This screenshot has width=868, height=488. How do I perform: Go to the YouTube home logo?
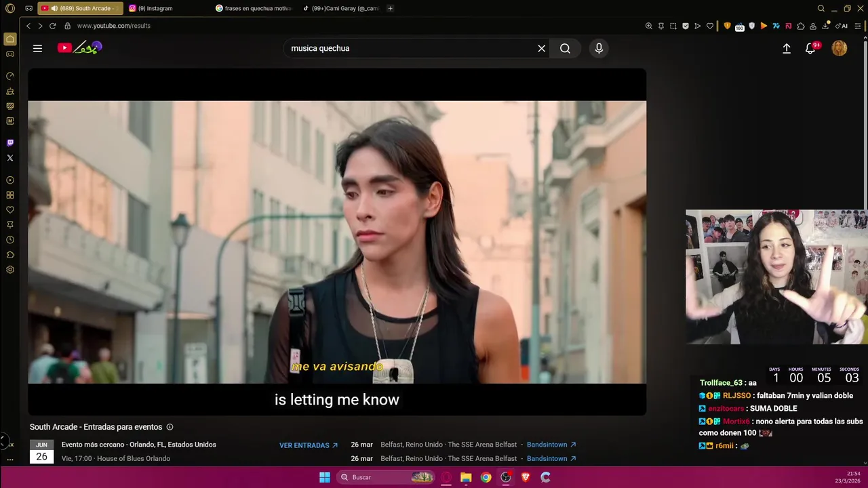(79, 47)
